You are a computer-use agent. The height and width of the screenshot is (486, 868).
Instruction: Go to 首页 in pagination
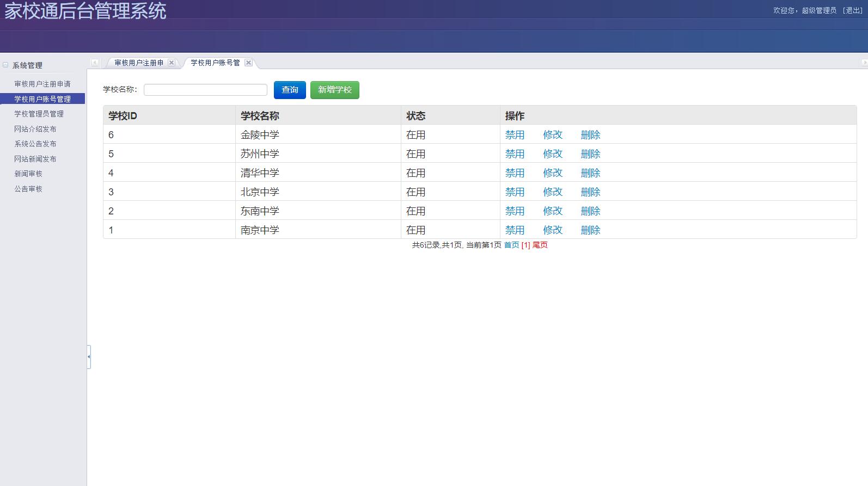pos(511,245)
